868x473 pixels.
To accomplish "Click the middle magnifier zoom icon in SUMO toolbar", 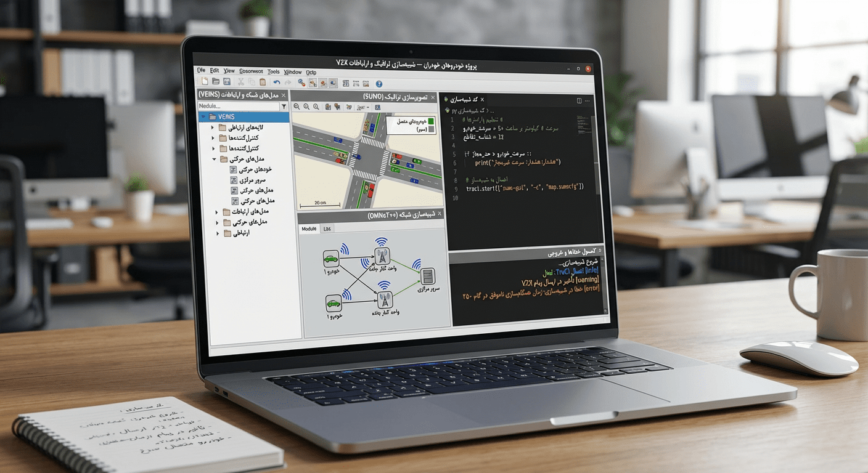I will tap(306, 107).
